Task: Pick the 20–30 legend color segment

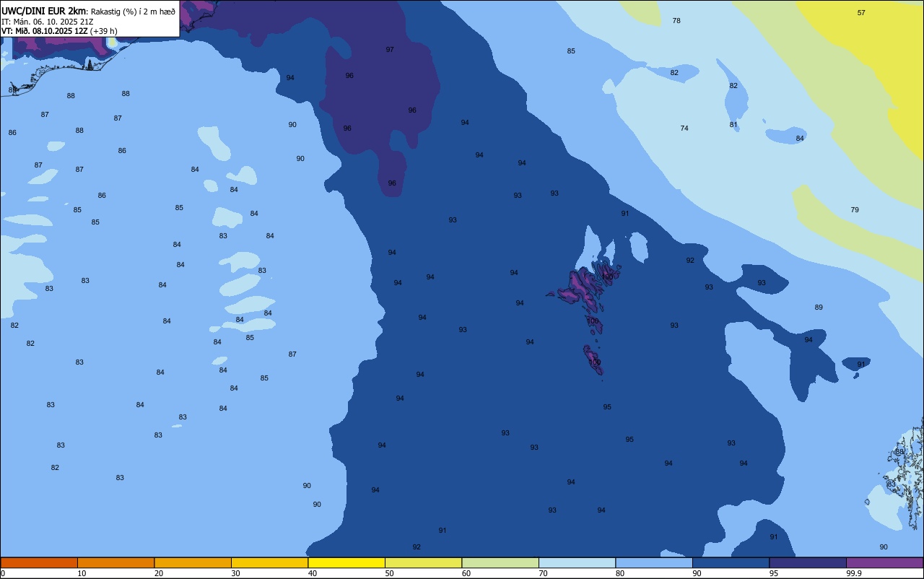Action: coord(193,562)
